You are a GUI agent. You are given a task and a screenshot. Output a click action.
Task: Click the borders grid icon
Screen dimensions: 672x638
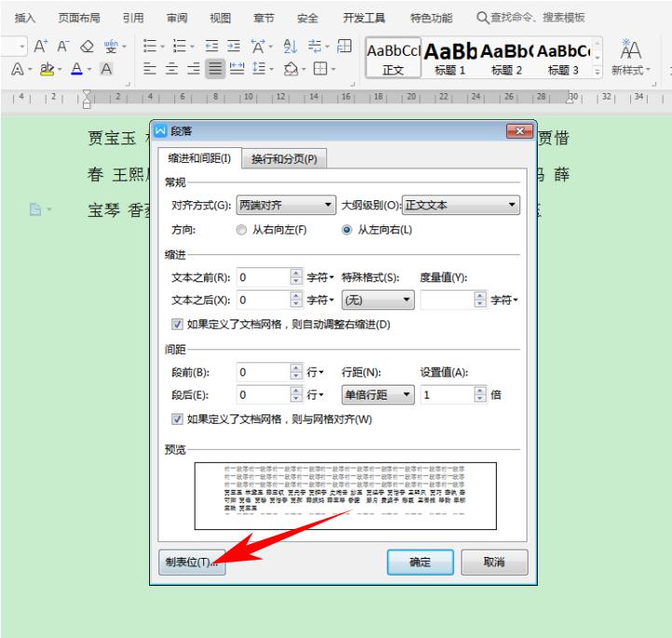(320, 69)
